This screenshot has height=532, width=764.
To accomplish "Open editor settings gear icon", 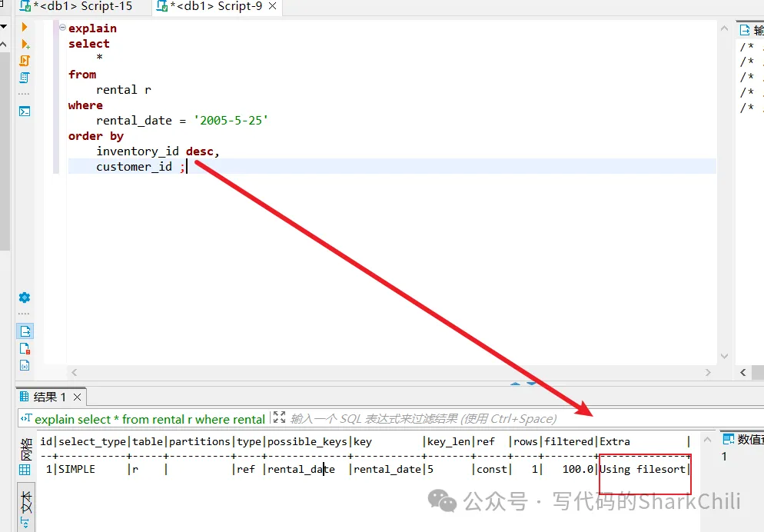I will [25, 298].
